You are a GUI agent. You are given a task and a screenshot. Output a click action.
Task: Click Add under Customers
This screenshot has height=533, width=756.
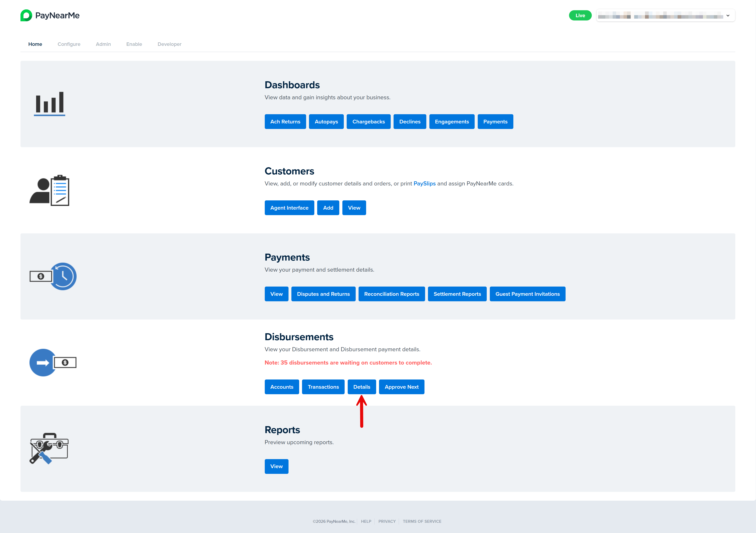[328, 208]
